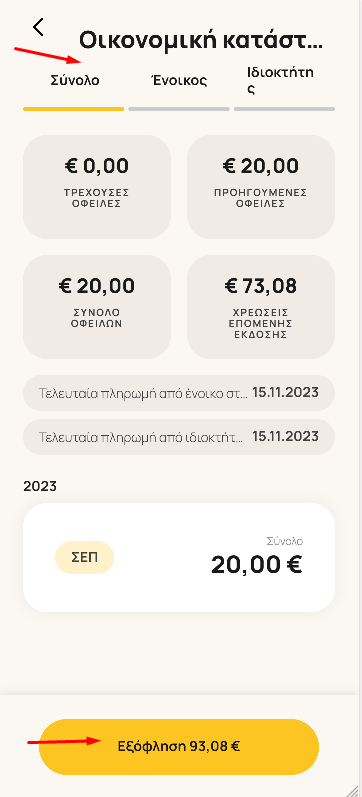Click the yellow underline beneath Σύνολο tab
Screen dimensions: 362x797
pos(73,109)
